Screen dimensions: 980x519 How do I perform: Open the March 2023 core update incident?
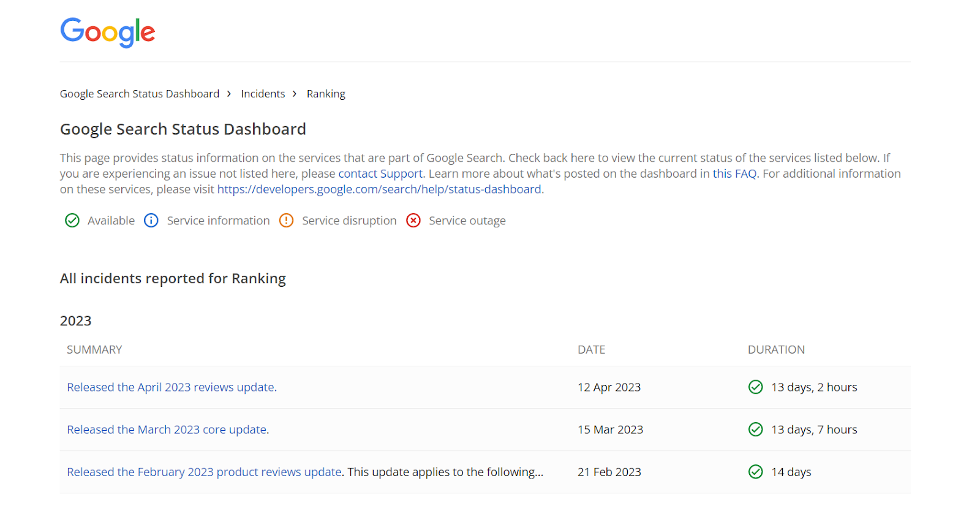coord(167,430)
